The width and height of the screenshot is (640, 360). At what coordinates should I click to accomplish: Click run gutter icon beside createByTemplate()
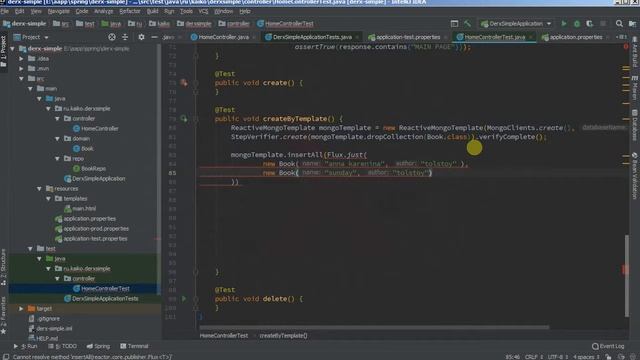coord(184,119)
